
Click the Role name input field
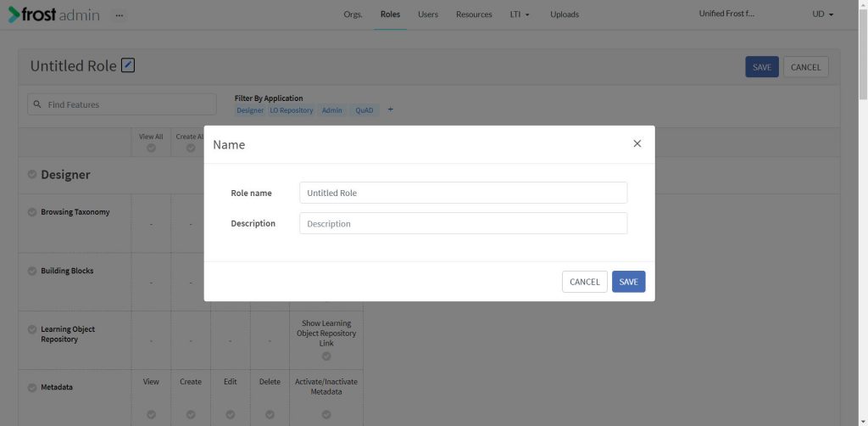pos(464,193)
